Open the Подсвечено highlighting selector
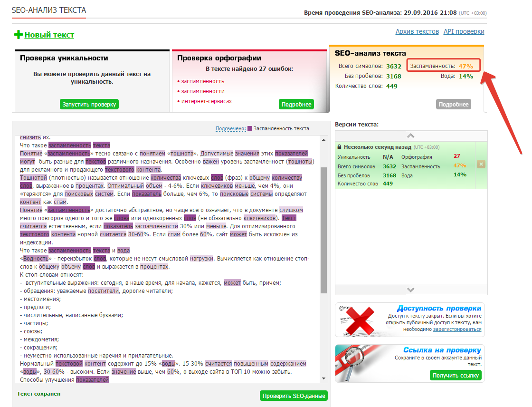The image size is (532, 407). coord(230,128)
